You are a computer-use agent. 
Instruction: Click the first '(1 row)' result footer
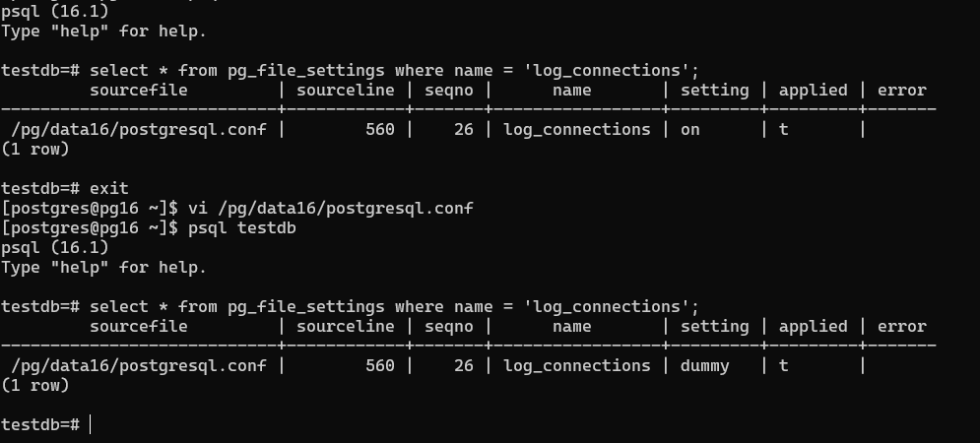[34, 149]
